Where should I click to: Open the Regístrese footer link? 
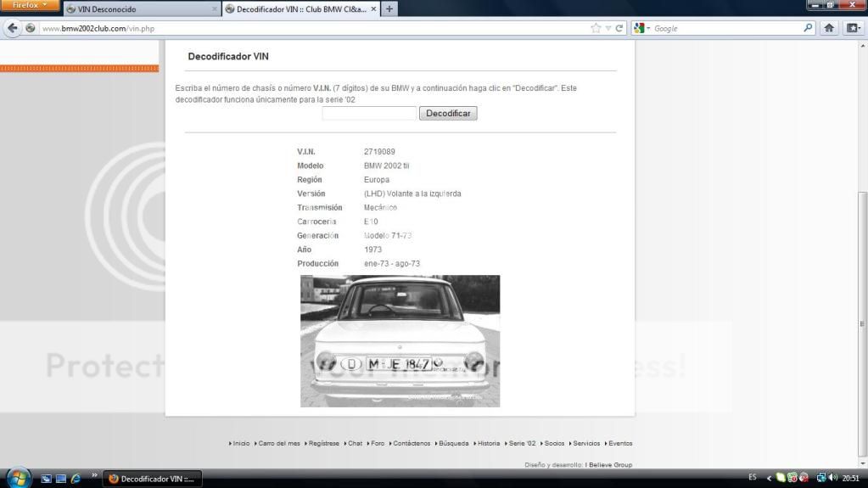[323, 443]
